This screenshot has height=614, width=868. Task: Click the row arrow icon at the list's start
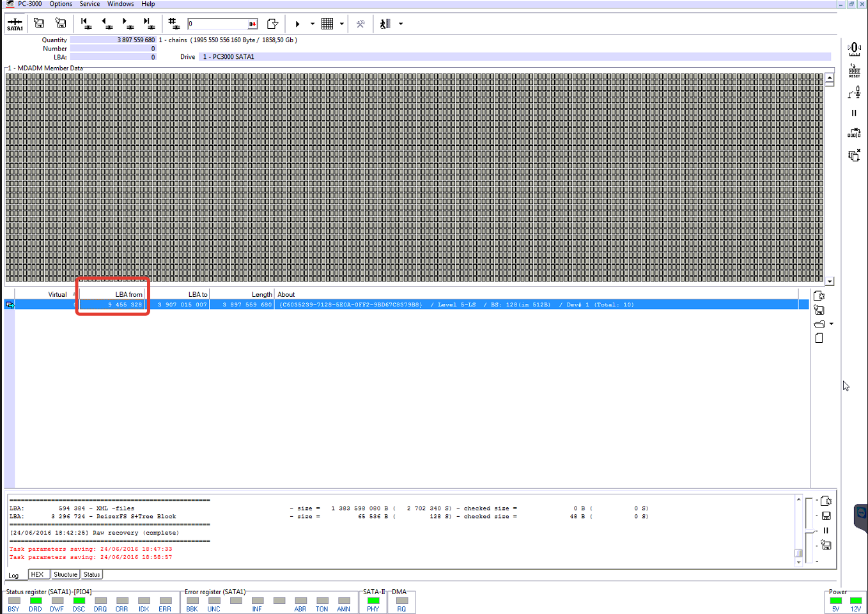click(x=10, y=304)
